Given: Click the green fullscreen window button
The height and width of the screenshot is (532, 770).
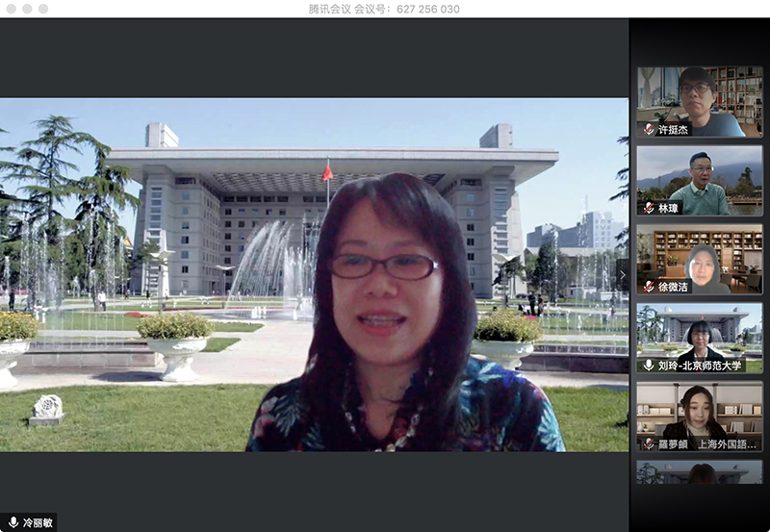Looking at the screenshot, I should pos(43,9).
